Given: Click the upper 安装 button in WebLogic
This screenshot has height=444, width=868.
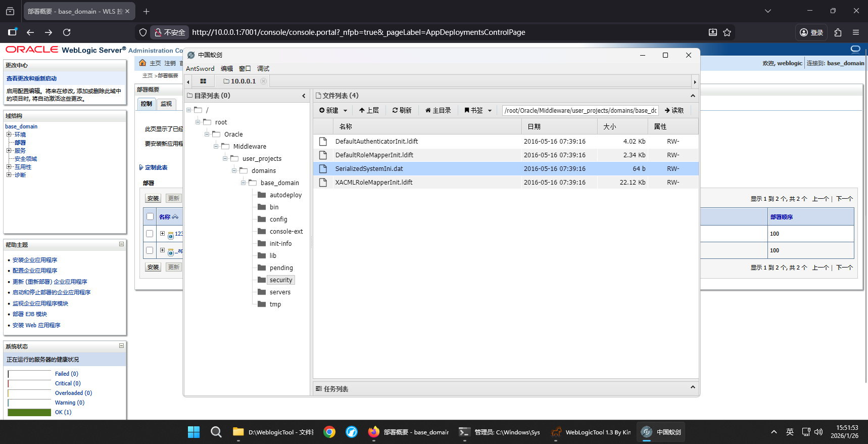Looking at the screenshot, I should tap(153, 198).
